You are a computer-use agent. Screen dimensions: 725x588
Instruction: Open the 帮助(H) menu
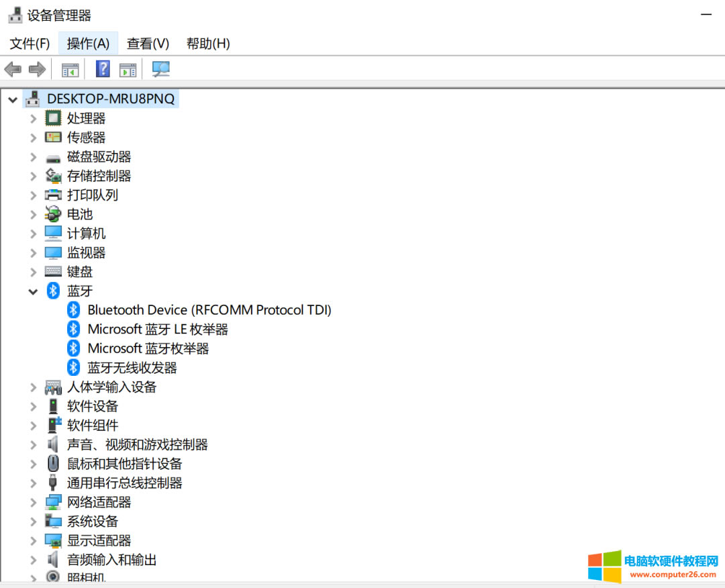click(208, 44)
